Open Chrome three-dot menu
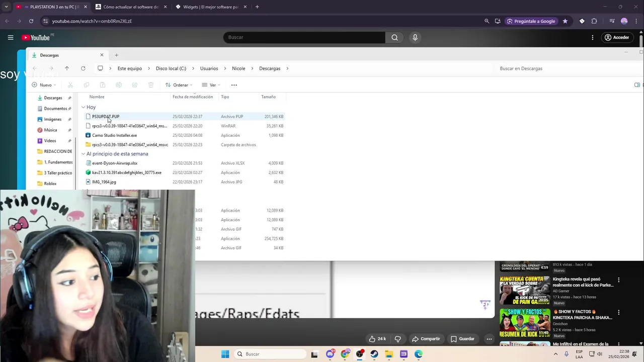This screenshot has height=362, width=644. (636, 21)
